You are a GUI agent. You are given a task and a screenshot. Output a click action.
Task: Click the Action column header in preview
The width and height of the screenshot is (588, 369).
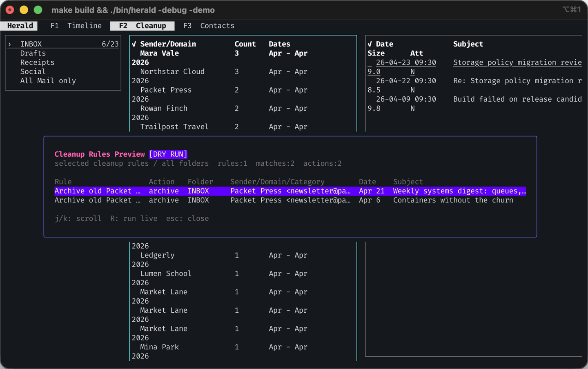(x=162, y=182)
